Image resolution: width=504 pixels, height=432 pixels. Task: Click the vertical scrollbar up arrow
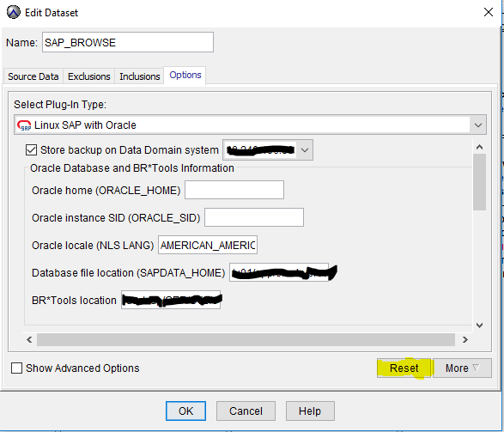click(x=479, y=147)
